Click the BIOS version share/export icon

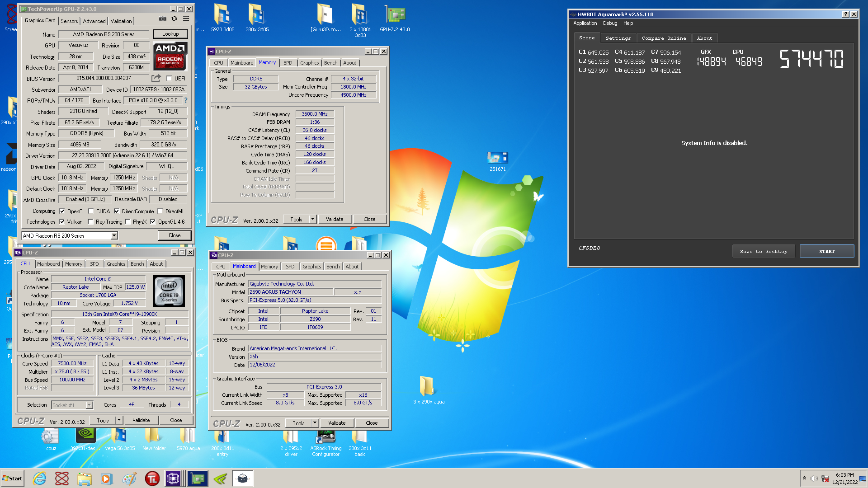point(156,78)
